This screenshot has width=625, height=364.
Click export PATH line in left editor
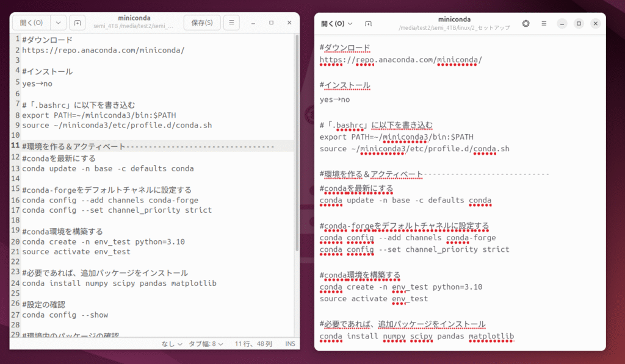99,115
